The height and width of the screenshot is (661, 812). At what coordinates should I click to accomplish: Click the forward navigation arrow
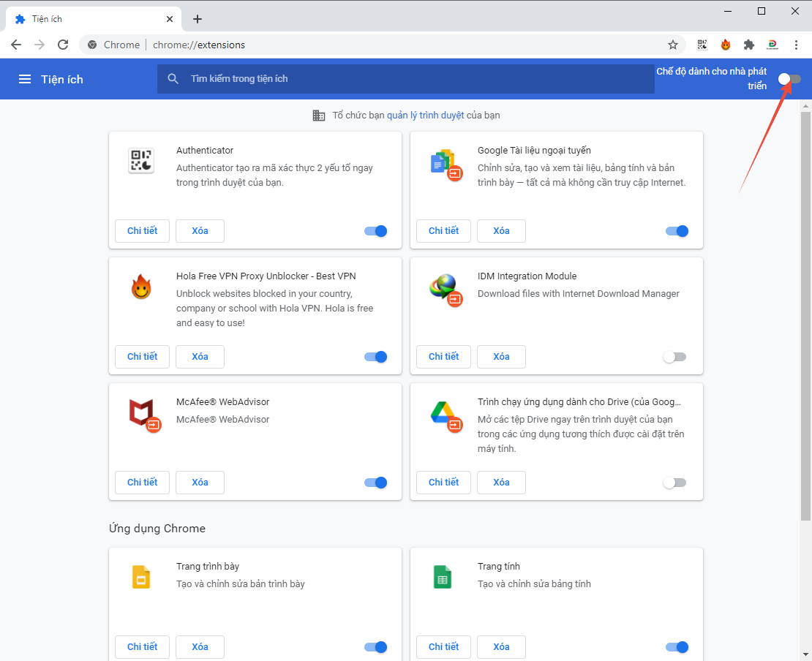[40, 45]
